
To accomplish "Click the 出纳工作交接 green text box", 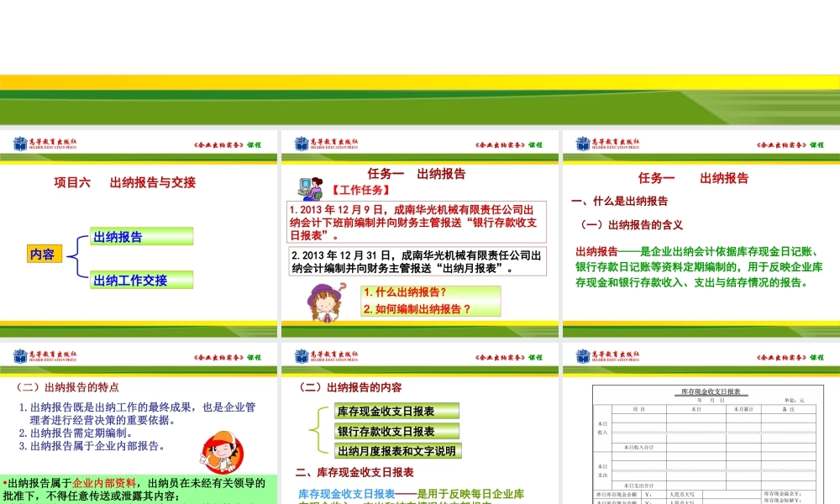I will coord(141,281).
